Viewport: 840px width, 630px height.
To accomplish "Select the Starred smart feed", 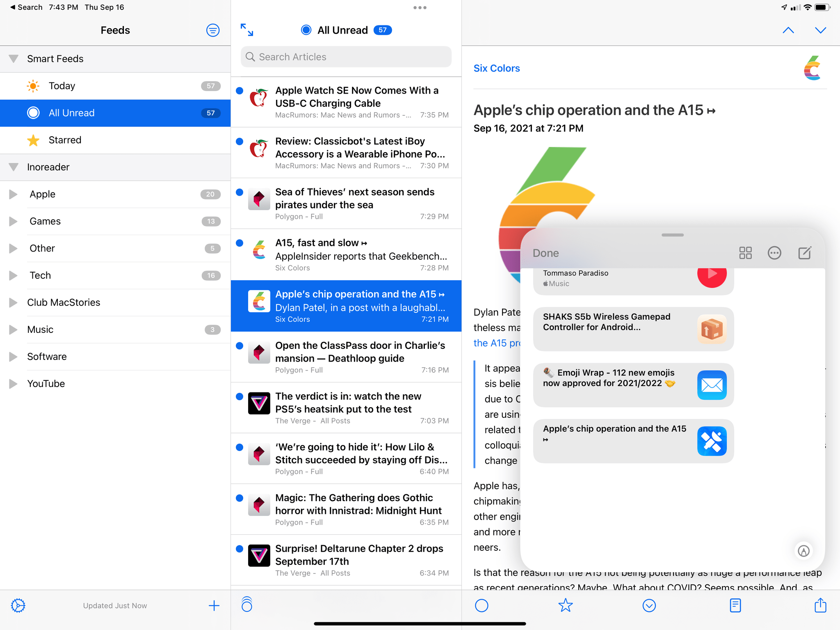I will point(115,140).
